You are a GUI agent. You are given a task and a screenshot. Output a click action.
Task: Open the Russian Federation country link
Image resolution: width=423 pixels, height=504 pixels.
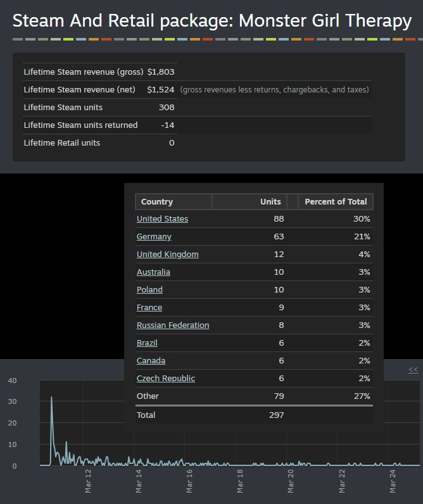pos(173,325)
